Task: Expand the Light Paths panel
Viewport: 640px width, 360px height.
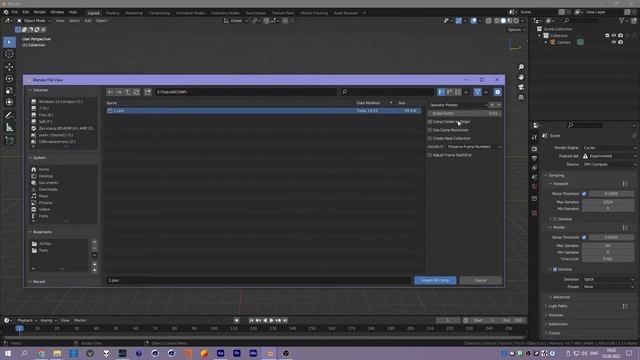Action: (x=558, y=306)
